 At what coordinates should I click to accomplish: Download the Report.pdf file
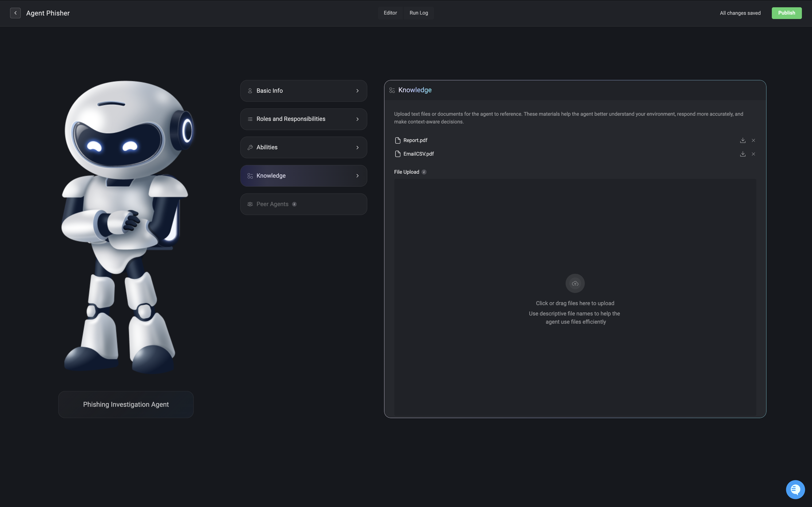tap(742, 141)
